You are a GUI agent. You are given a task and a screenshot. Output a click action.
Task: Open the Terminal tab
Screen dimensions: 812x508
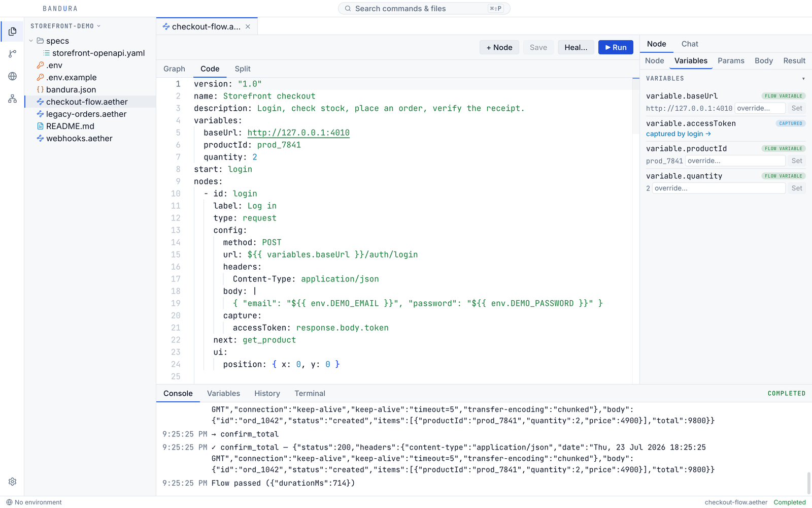pyautogui.click(x=310, y=393)
